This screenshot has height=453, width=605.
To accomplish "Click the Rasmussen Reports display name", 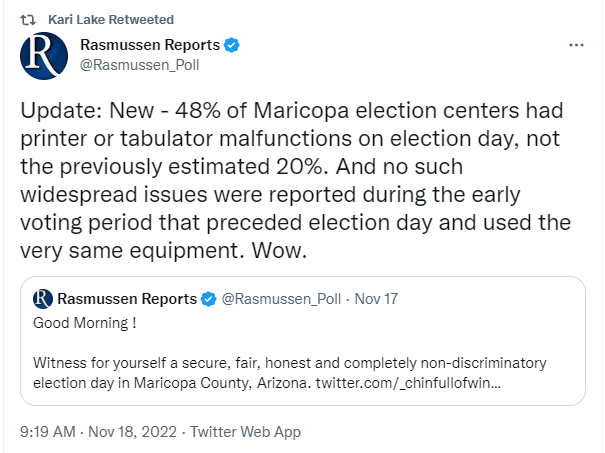I will tap(148, 46).
